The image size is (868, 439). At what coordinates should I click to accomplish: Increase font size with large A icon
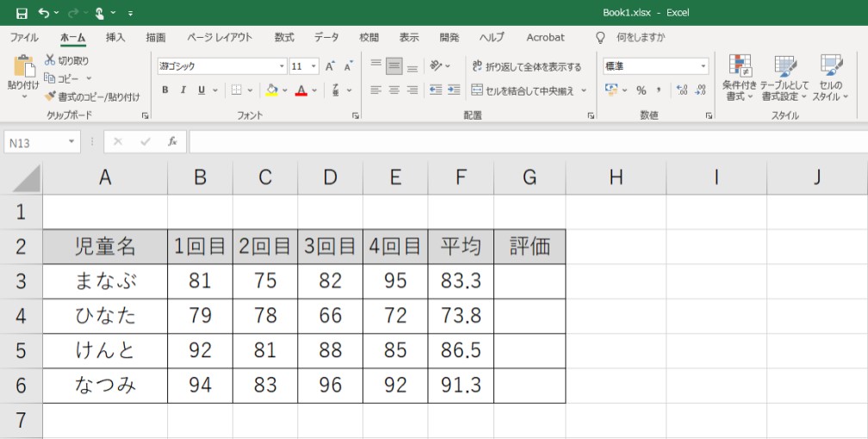click(330, 66)
